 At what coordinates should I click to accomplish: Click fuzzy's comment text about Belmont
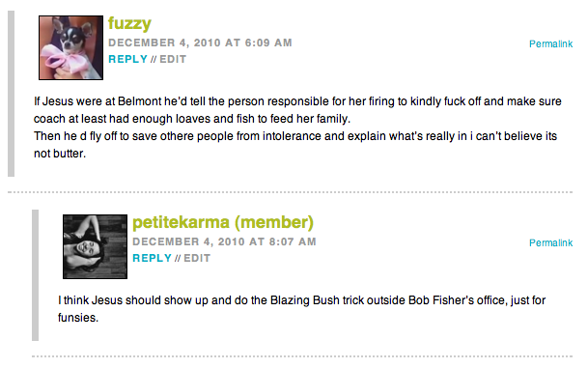[297, 127]
